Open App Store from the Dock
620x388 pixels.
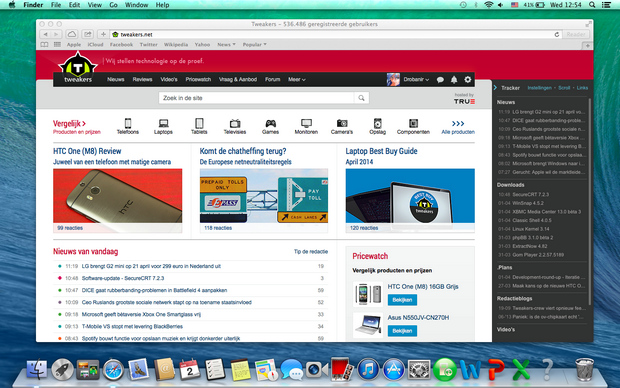pos(393,369)
